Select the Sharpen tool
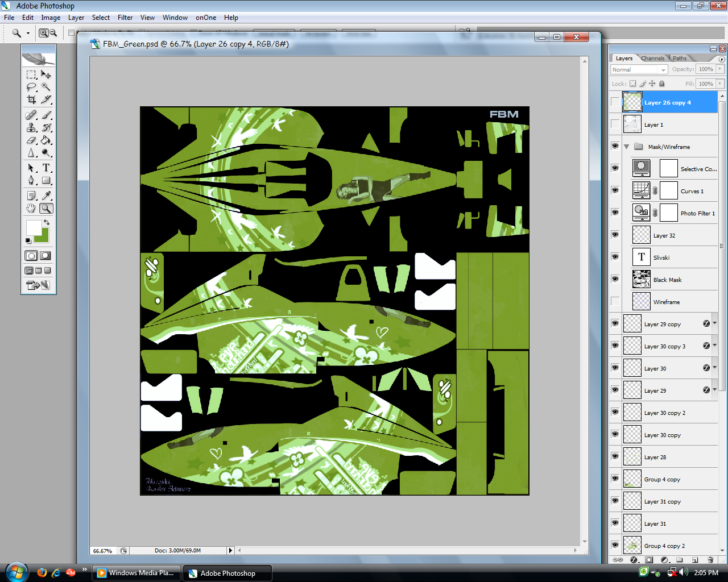Image resolution: width=728 pixels, height=582 pixels. (x=31, y=152)
